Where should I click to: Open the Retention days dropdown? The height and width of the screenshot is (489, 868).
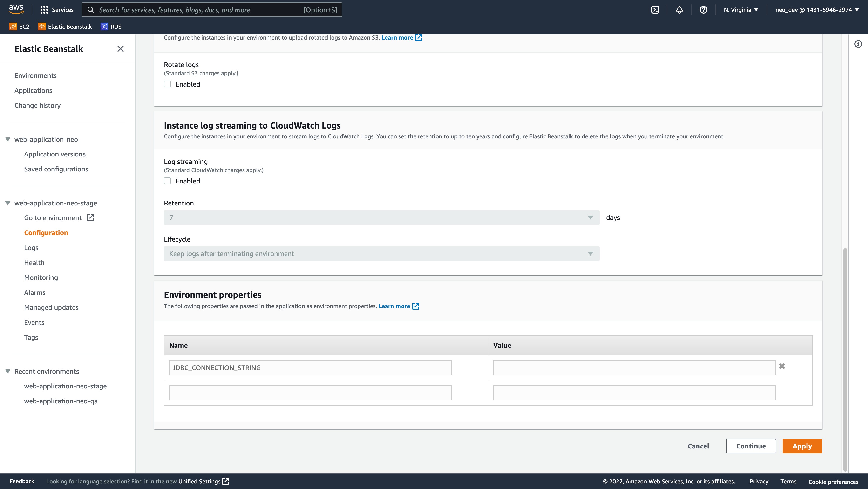click(x=381, y=218)
